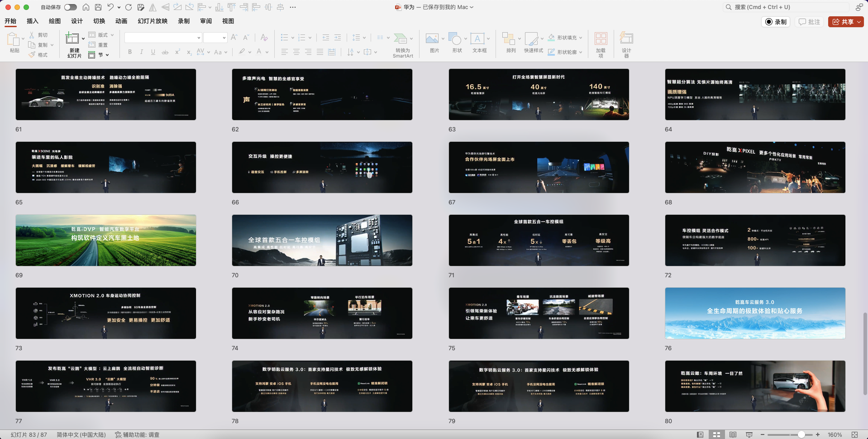Click the increase indent icon
The width and height of the screenshot is (868, 439).
point(338,38)
